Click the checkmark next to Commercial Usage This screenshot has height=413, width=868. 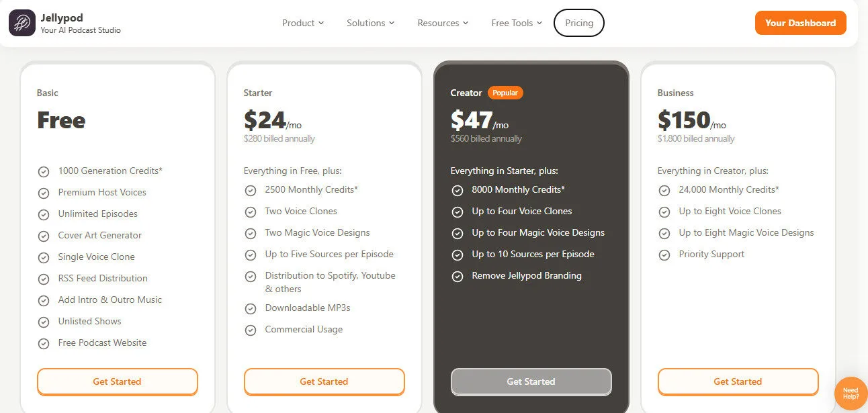point(251,330)
